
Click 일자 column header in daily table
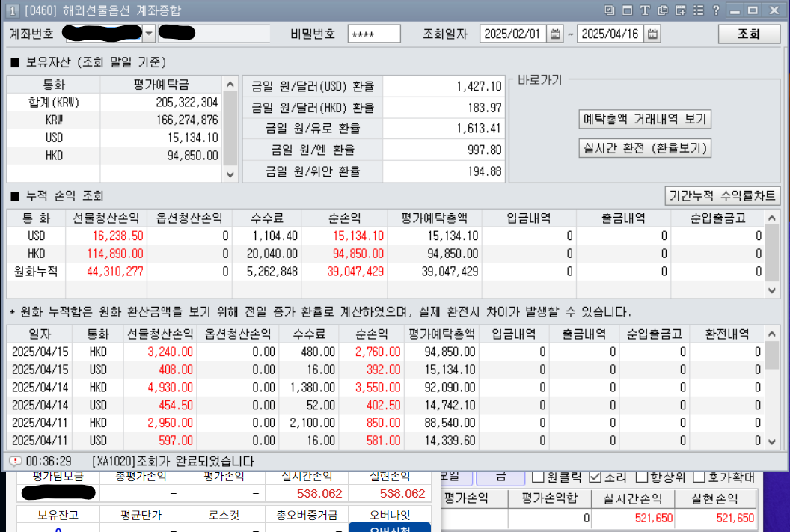pyautogui.click(x=40, y=334)
